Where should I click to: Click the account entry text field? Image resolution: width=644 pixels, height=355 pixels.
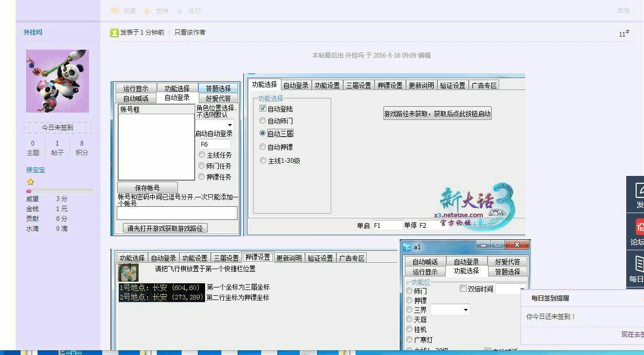[177, 213]
